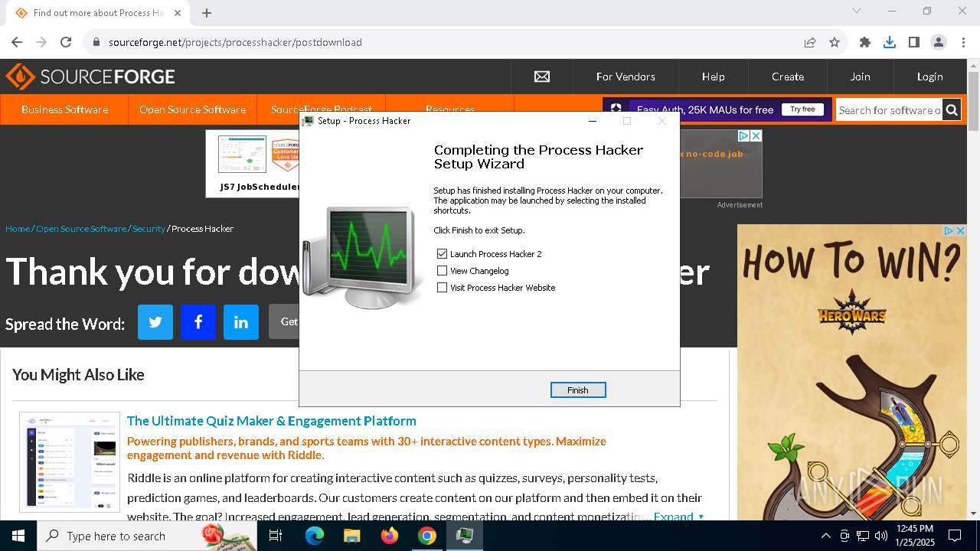Click the share page icon in address bar
This screenshot has height=551, width=980.
(810, 42)
